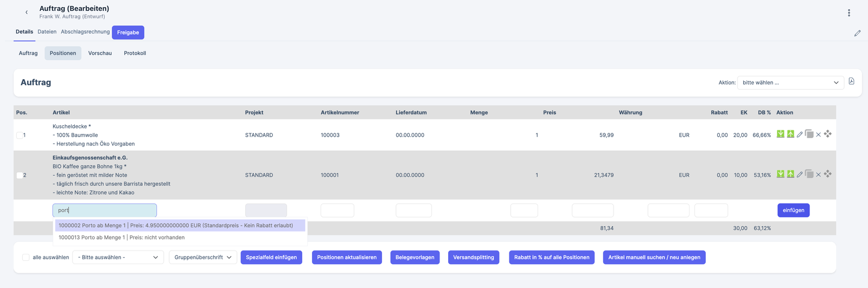Move the Kuscheldecke position down with green arrow
Image resolution: width=868 pixels, height=288 pixels.
coord(780,134)
